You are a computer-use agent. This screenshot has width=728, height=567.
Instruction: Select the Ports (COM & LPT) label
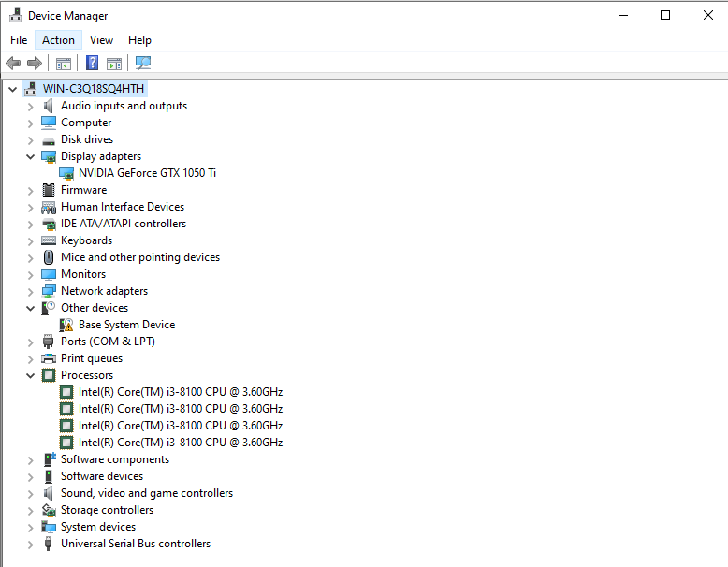(108, 342)
